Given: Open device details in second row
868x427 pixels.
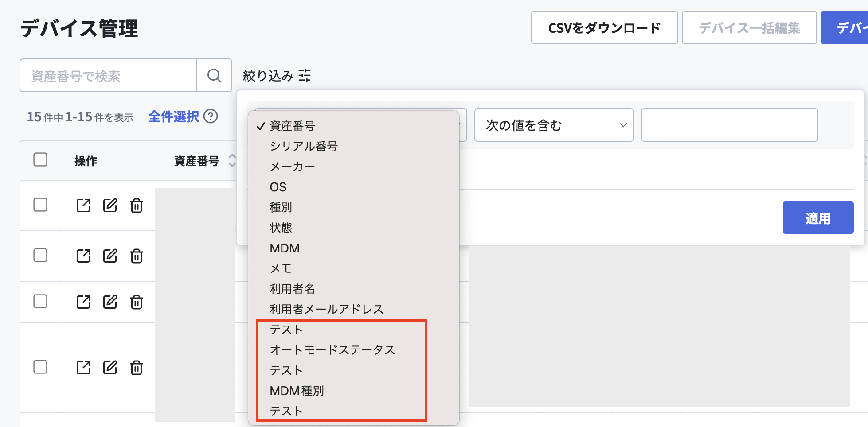Looking at the screenshot, I should 83,256.
